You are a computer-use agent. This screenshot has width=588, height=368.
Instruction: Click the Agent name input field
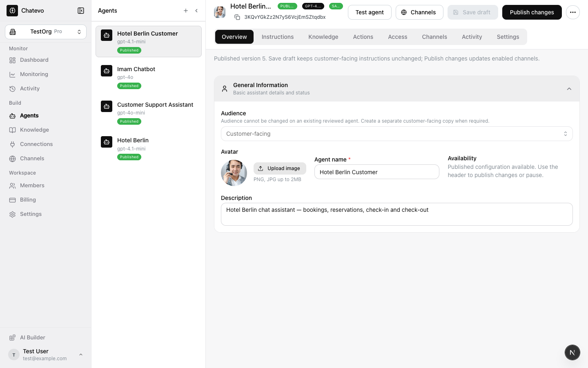point(377,172)
